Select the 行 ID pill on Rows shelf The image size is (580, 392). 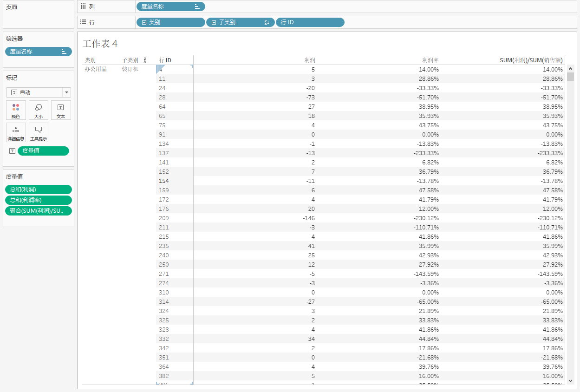point(310,22)
